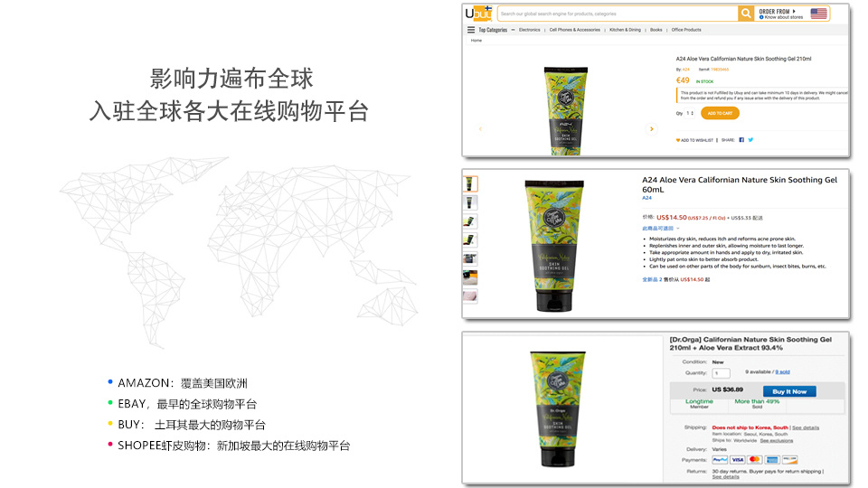Viewport: 868px width, 488px height.
Task: Click the A24 Aloe Vera 60mL product title
Action: 740,184
